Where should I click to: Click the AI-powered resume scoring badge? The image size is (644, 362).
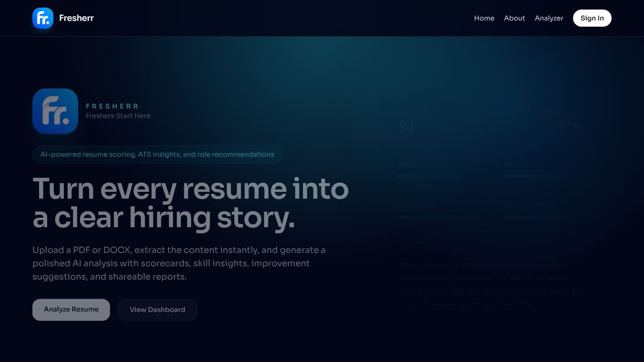click(157, 154)
